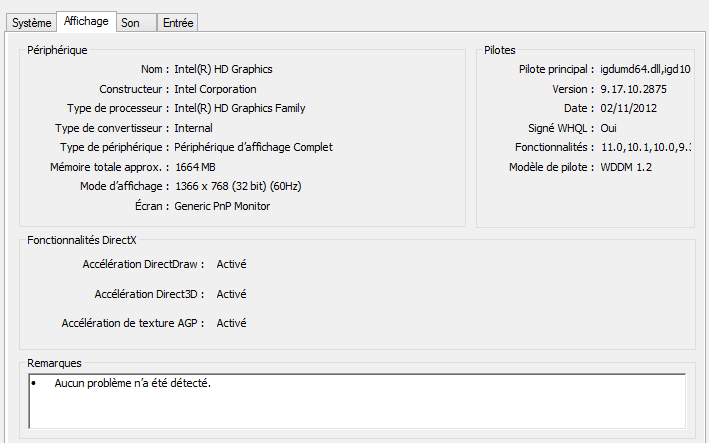Screen dimensions: 709x443
Task: Open the Entrée tab
Action: pos(178,23)
